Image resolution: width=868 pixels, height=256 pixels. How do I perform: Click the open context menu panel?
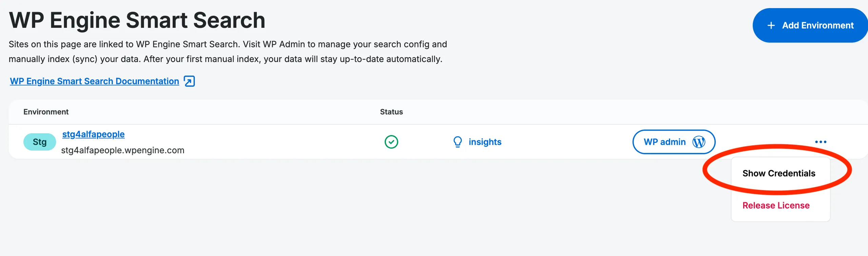pyautogui.click(x=780, y=189)
